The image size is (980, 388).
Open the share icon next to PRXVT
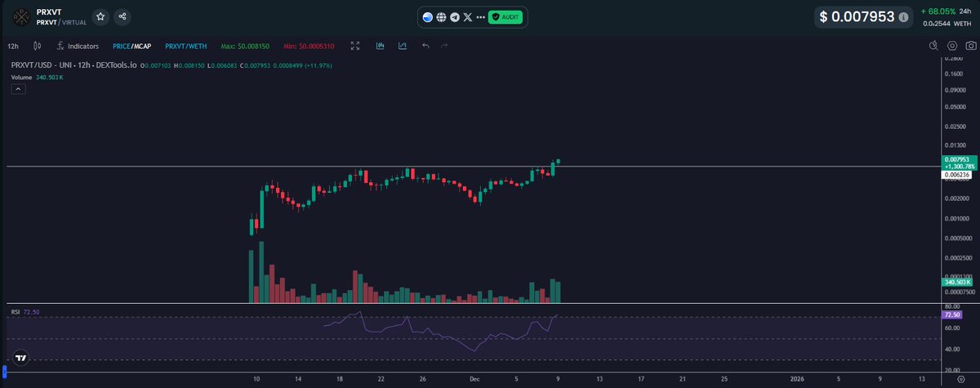(x=122, y=16)
